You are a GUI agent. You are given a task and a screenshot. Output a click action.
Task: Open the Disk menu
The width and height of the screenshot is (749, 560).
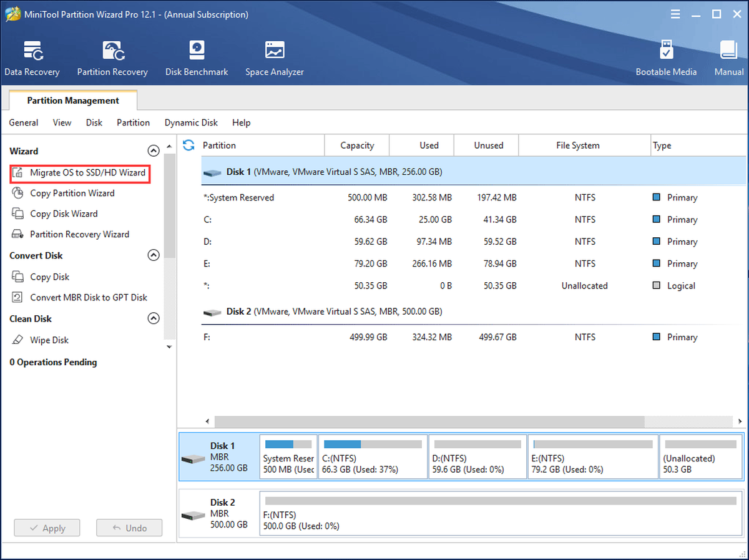(x=94, y=122)
